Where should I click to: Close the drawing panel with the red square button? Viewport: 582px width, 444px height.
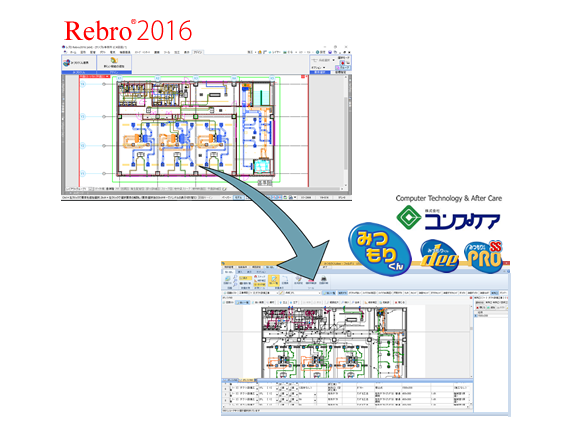303,76
